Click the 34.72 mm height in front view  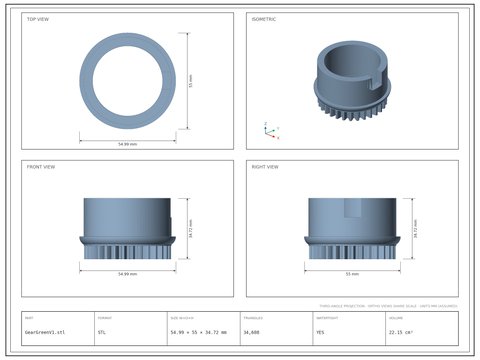coord(191,229)
